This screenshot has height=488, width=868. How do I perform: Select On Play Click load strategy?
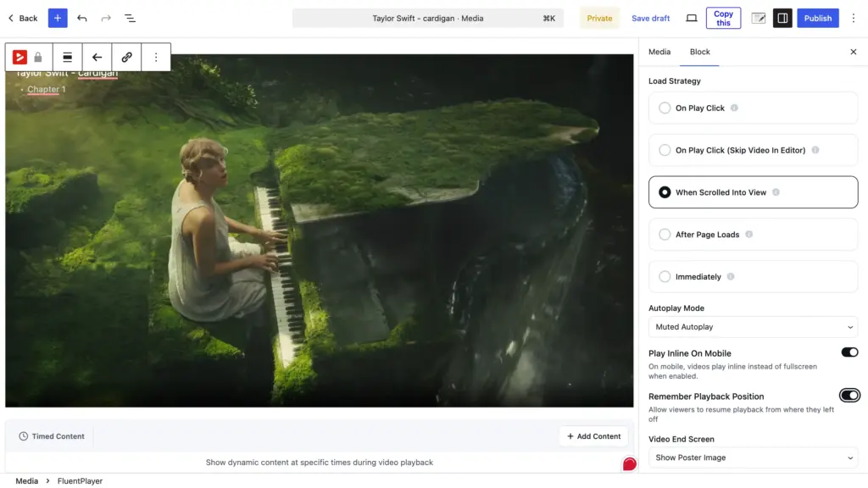click(x=753, y=108)
